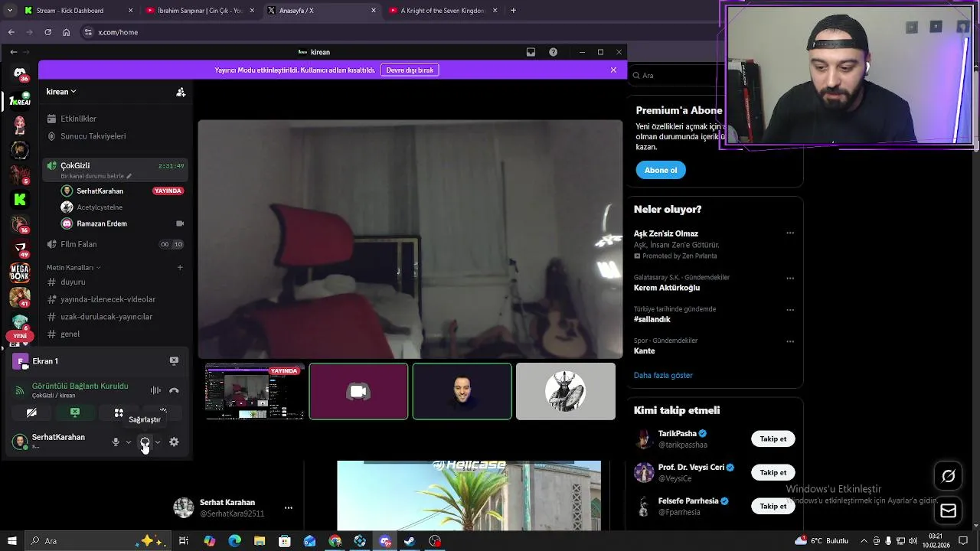Open soundboard icon in voice panel
Viewport: 980px width, 551px height.
coord(162,412)
